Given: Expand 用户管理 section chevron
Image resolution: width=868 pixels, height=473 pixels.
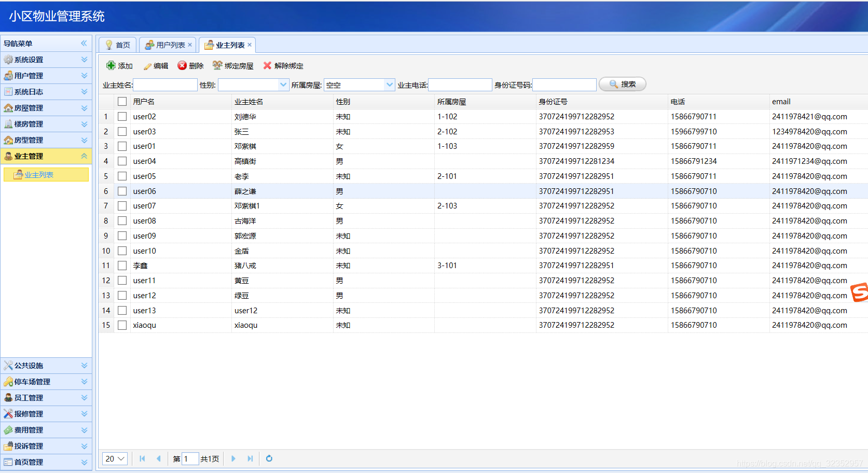Looking at the screenshot, I should (x=84, y=76).
